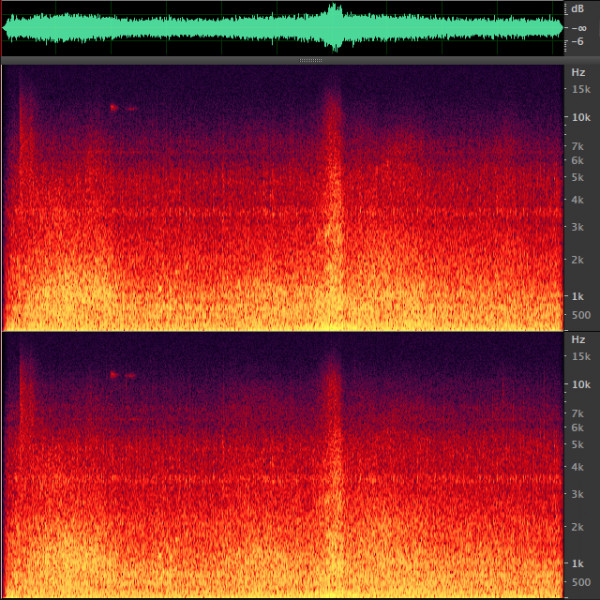Viewport: 600px width, 600px height.
Task: Click the Hz label of lower channel
Action: pyautogui.click(x=578, y=340)
